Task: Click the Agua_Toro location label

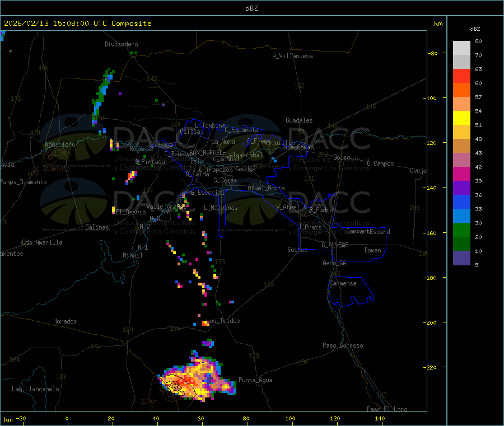Action: (x=60, y=144)
